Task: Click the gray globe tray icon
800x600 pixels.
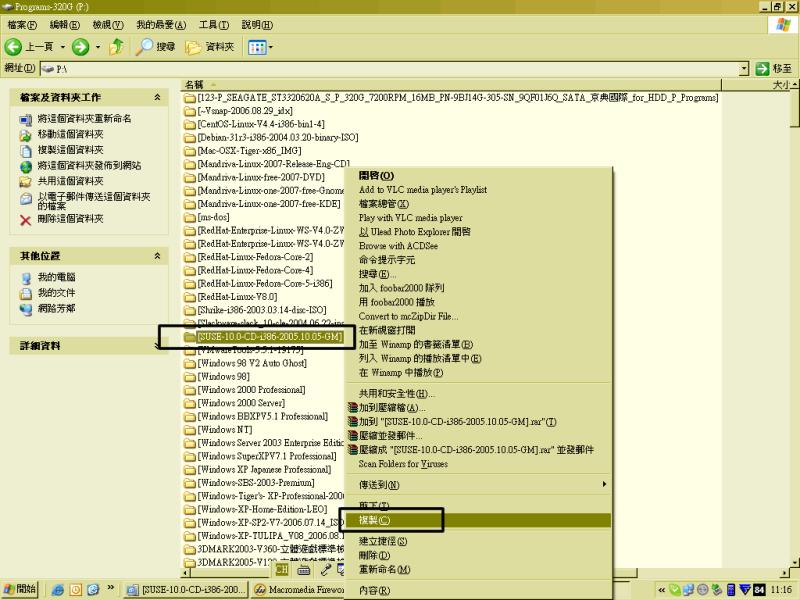Action: [703, 590]
